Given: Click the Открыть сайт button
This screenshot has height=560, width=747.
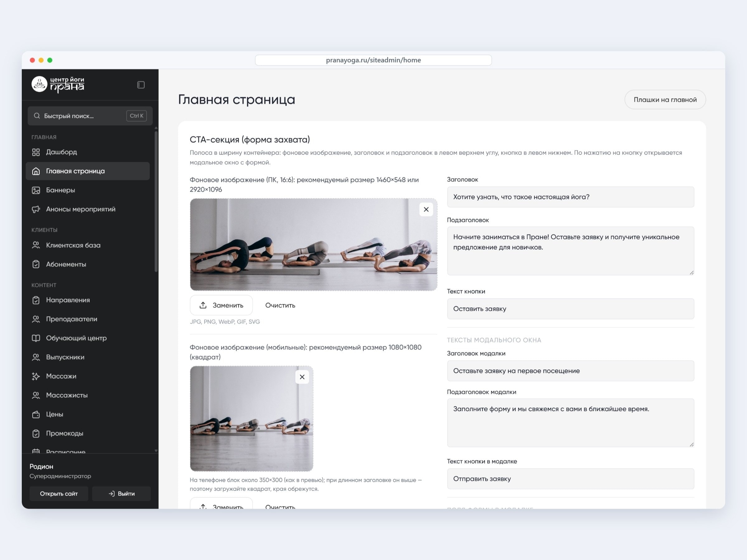Looking at the screenshot, I should 59,493.
